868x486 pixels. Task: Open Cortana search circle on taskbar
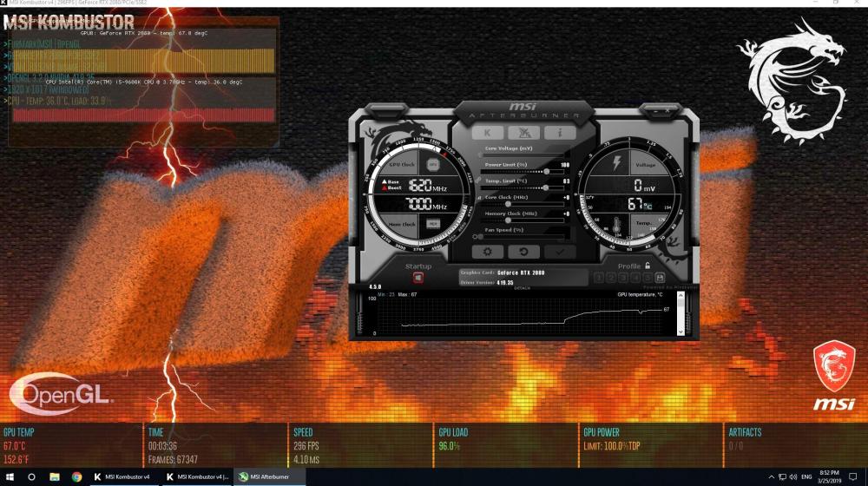[31, 476]
